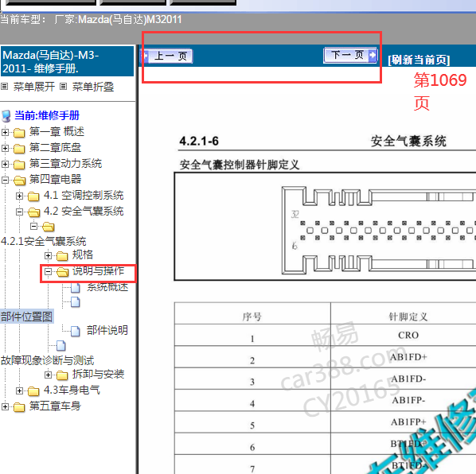The width and height of the screenshot is (476, 474).
Task: Click 菜单折叠 to collapse the menu
Action: point(93,87)
